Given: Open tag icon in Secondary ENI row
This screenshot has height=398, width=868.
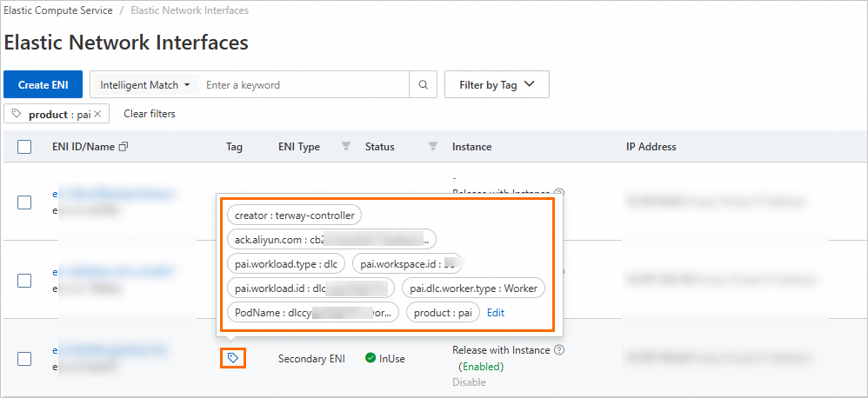Looking at the screenshot, I should [233, 358].
